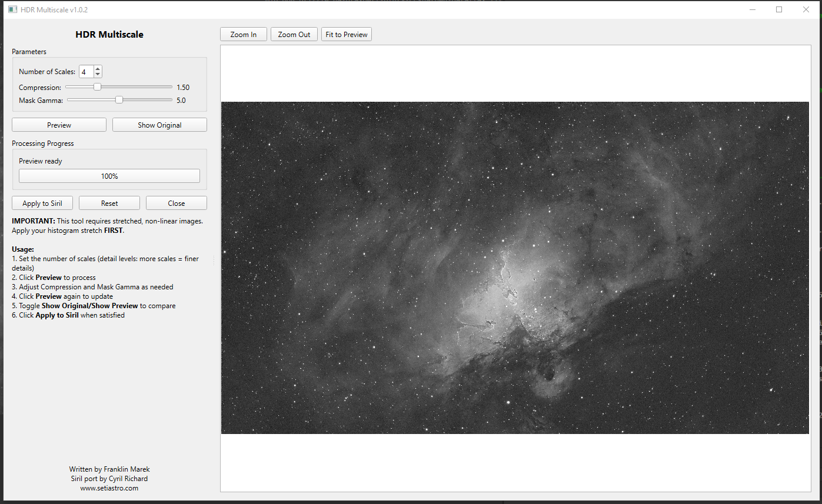Viewport: 822px width, 504px height.
Task: Select Fit to Preview
Action: click(x=347, y=35)
